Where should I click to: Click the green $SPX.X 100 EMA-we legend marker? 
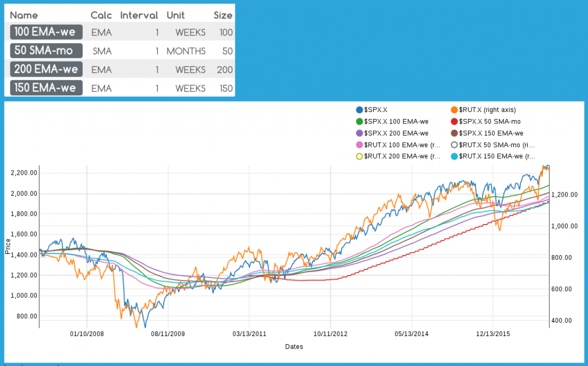point(359,122)
